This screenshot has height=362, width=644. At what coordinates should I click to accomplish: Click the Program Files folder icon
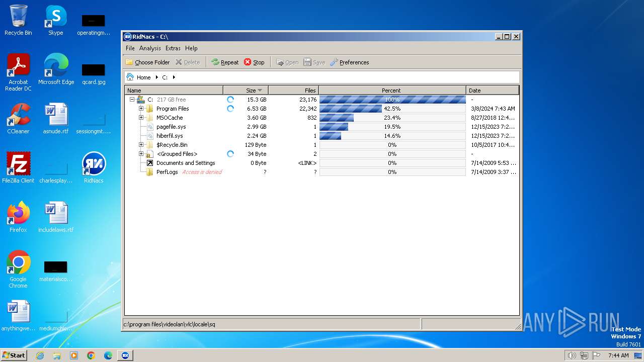point(149,109)
